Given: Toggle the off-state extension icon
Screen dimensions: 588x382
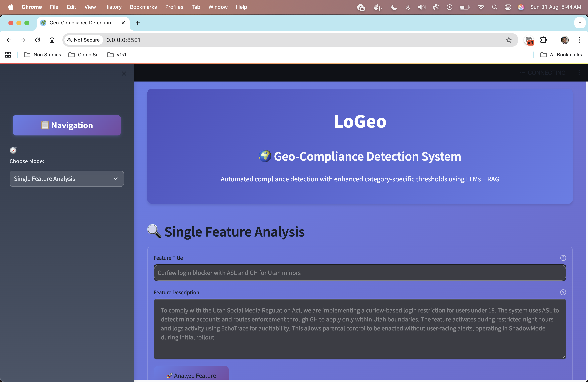Looking at the screenshot, I should point(529,40).
